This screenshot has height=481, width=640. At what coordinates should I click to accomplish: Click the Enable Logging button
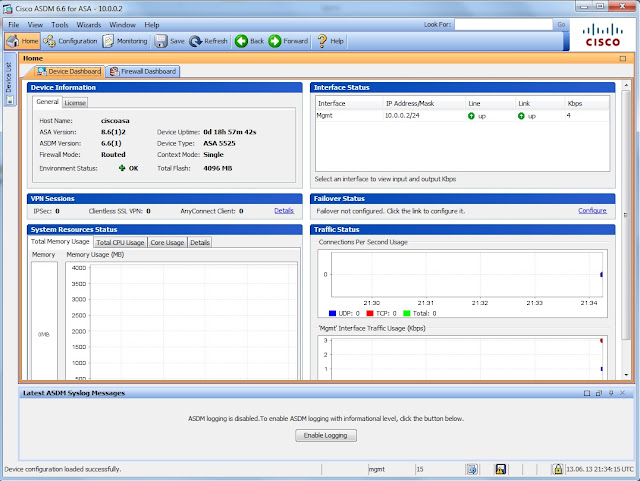point(326,436)
